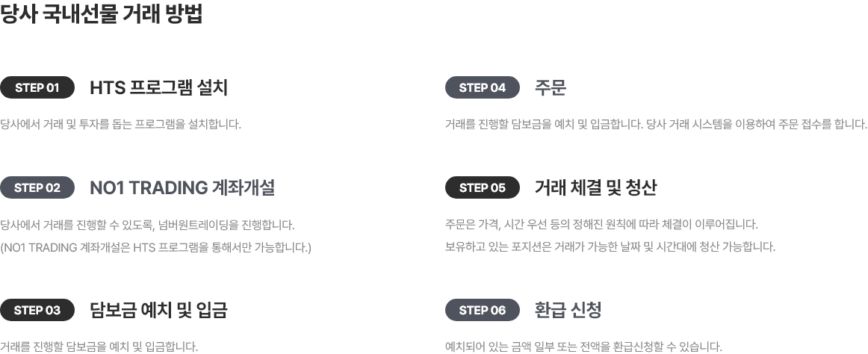868x354 pixels.
Task: Click the STEP 01 badge
Action: pyautogui.click(x=37, y=87)
